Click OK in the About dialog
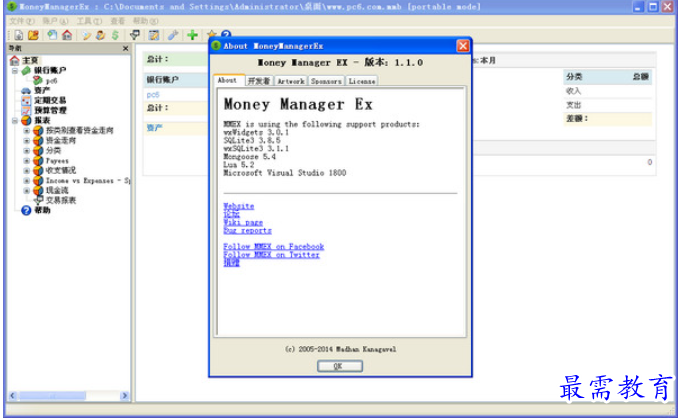Image resolution: width=681 pixels, height=419 pixels. point(340,366)
